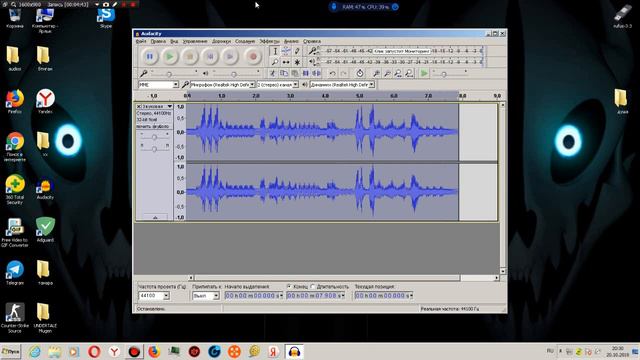The height and width of the screenshot is (360, 640).
Task: Open current position time format dropdown
Action: click(411, 296)
